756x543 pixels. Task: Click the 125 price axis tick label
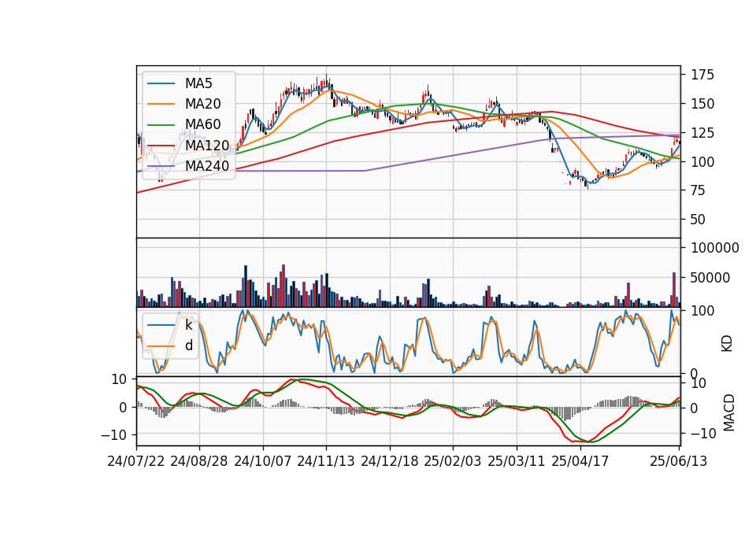pos(702,132)
